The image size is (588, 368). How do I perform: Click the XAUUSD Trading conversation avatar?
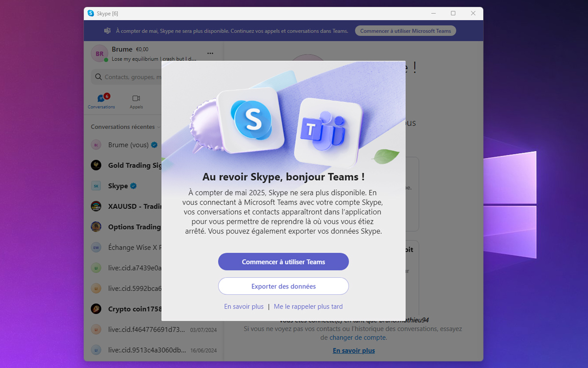(97, 206)
